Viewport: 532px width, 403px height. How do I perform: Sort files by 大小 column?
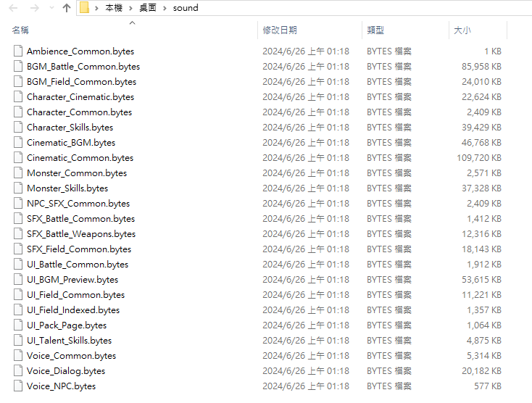462,30
